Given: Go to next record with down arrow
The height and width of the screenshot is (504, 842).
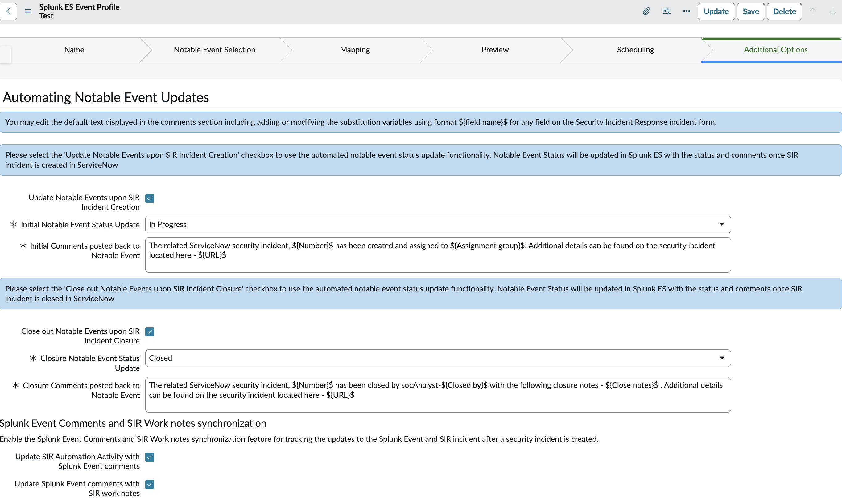Looking at the screenshot, I should pos(833,11).
